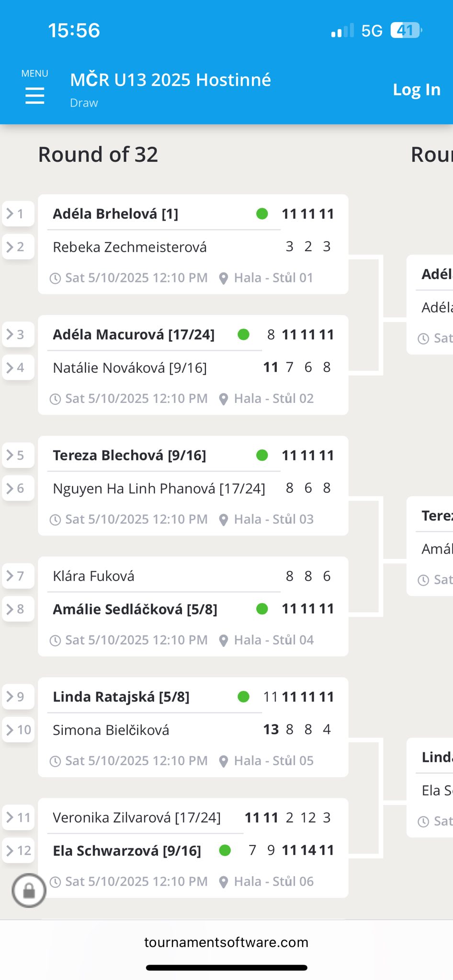Image resolution: width=453 pixels, height=980 pixels.
Task: Expand draw position 4 chevron
Action: coord(10,367)
